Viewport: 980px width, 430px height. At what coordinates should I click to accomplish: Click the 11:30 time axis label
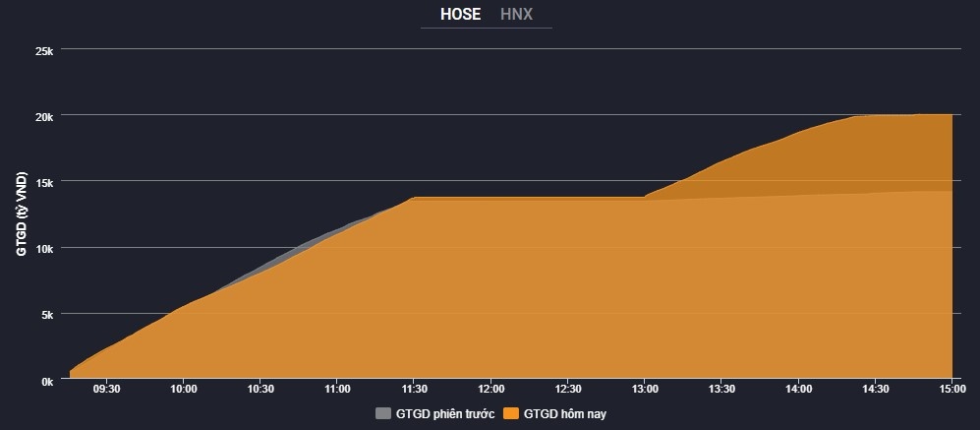[x=414, y=390]
